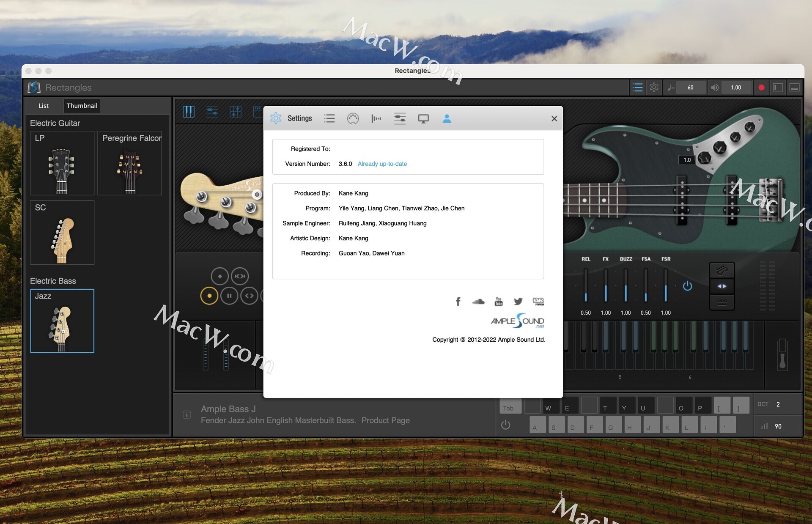
Task: Switch to the List tab
Action: coord(44,106)
